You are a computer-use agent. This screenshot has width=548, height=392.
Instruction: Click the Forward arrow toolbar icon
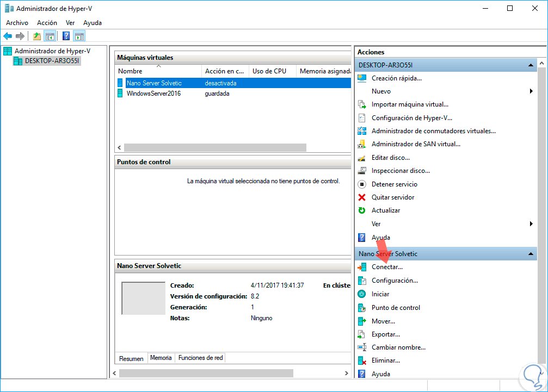point(20,36)
